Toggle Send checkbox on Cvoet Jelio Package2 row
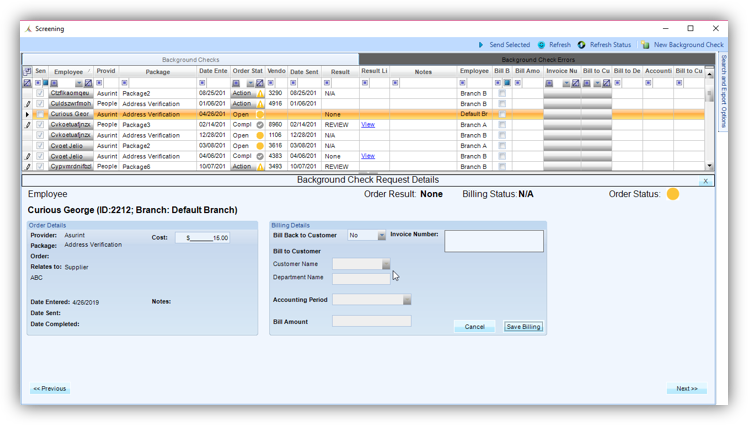The width and height of the screenshot is (748, 425). coord(40,146)
